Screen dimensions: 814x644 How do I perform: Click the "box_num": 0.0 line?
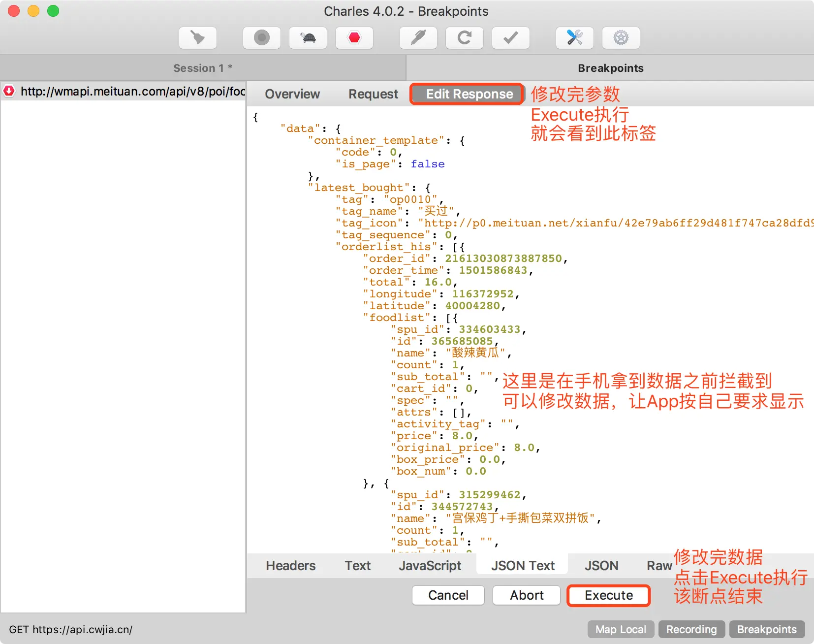tap(438, 471)
